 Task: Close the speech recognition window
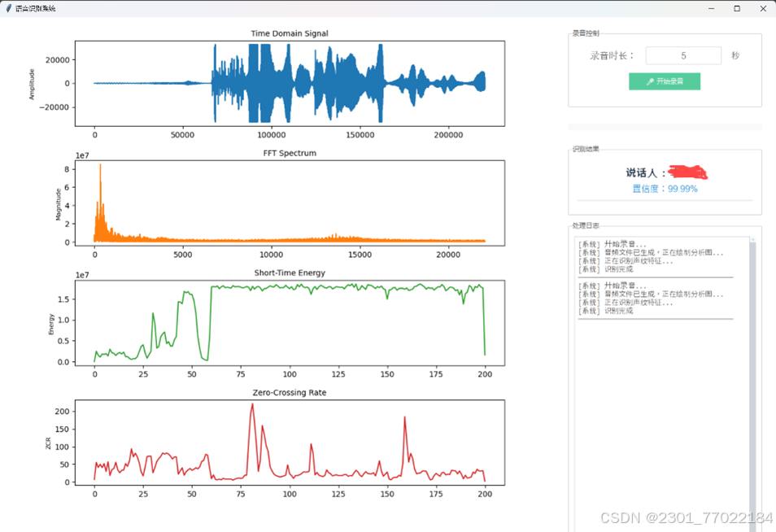[x=763, y=8]
